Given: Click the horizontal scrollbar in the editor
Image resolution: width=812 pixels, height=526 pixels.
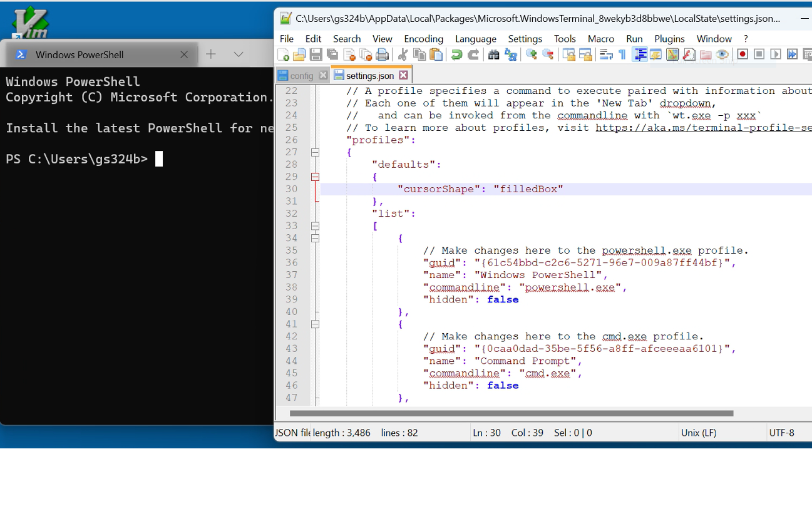Looking at the screenshot, I should point(511,413).
